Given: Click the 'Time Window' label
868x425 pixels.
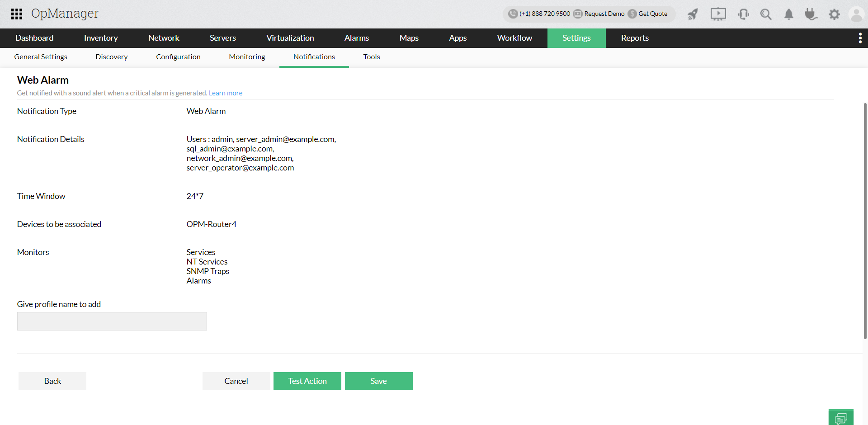Looking at the screenshot, I should (x=41, y=196).
